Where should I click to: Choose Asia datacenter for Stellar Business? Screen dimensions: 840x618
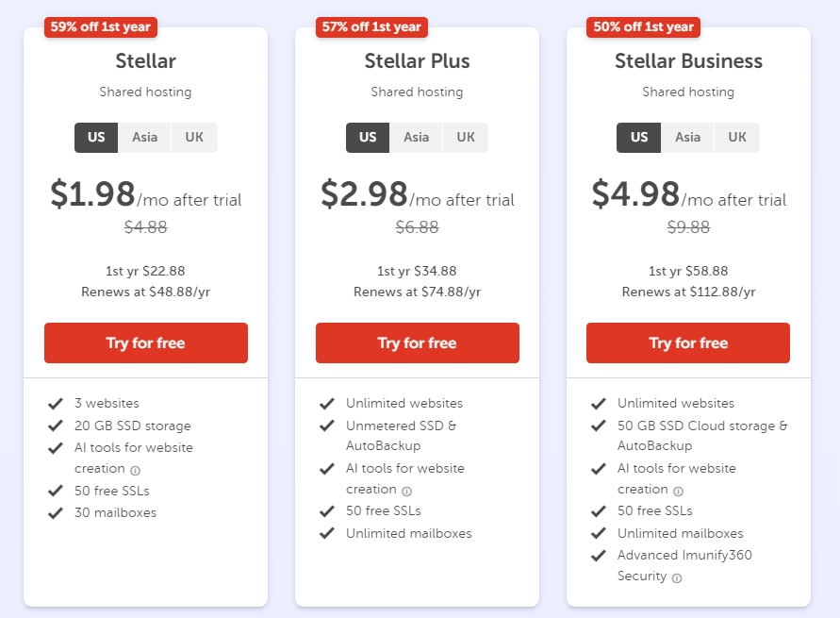[687, 137]
